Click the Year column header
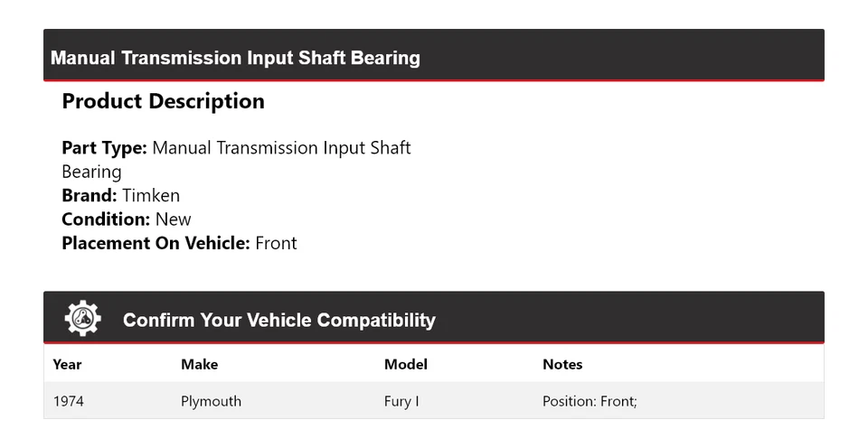This screenshot has width=868, height=448. pos(67,364)
